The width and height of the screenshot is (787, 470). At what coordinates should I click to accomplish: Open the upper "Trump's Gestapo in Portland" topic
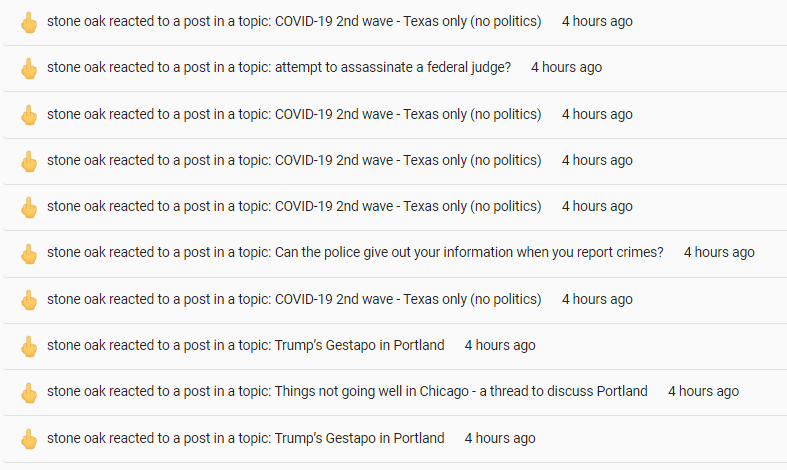click(x=359, y=346)
